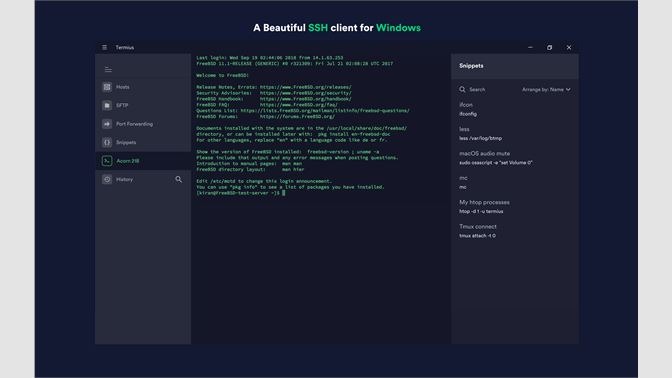The image size is (672, 378).
Task: Click the magnifier icon in Snippets panel
Action: 462,90
